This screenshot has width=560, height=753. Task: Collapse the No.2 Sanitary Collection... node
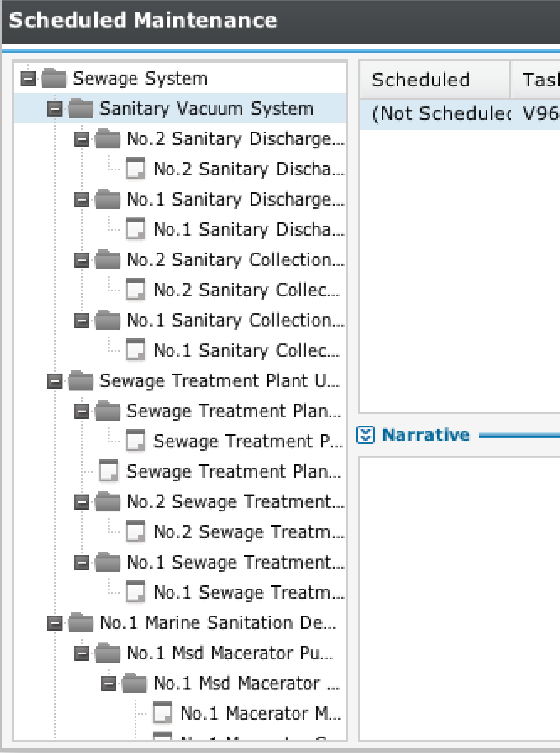[82, 260]
